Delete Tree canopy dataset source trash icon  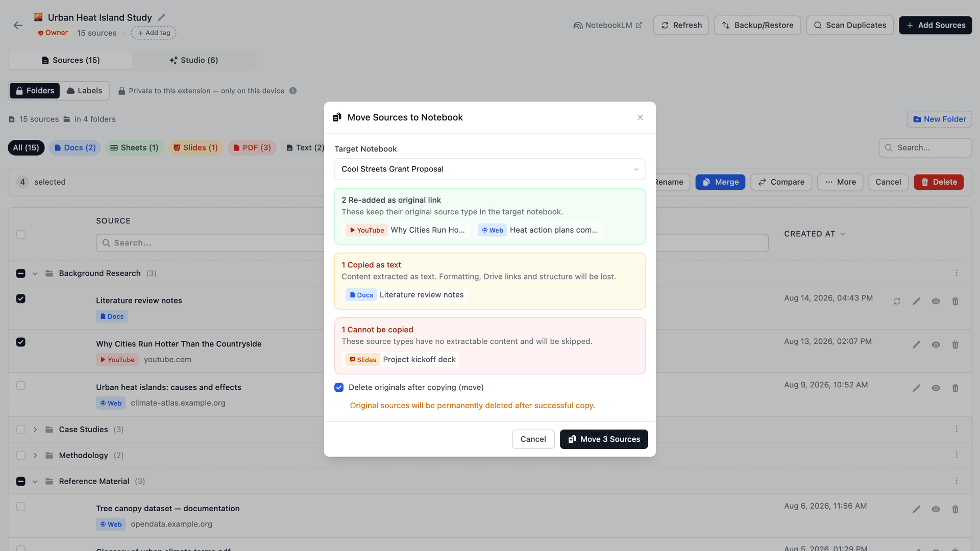click(955, 509)
